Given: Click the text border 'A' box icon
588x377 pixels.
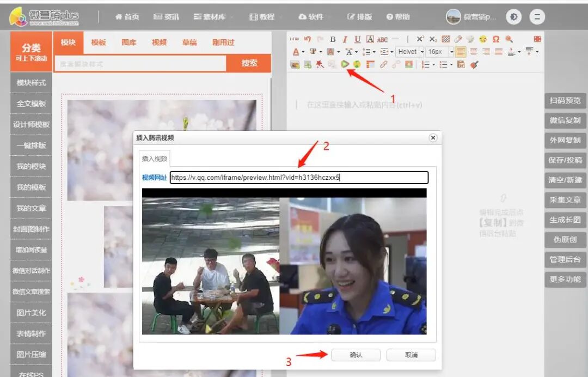Looking at the screenshot, I should (370, 39).
